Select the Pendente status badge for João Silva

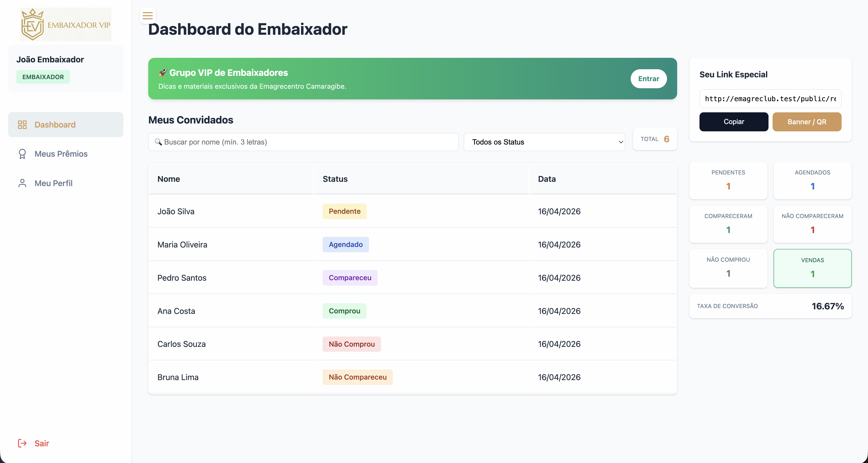[x=344, y=211]
